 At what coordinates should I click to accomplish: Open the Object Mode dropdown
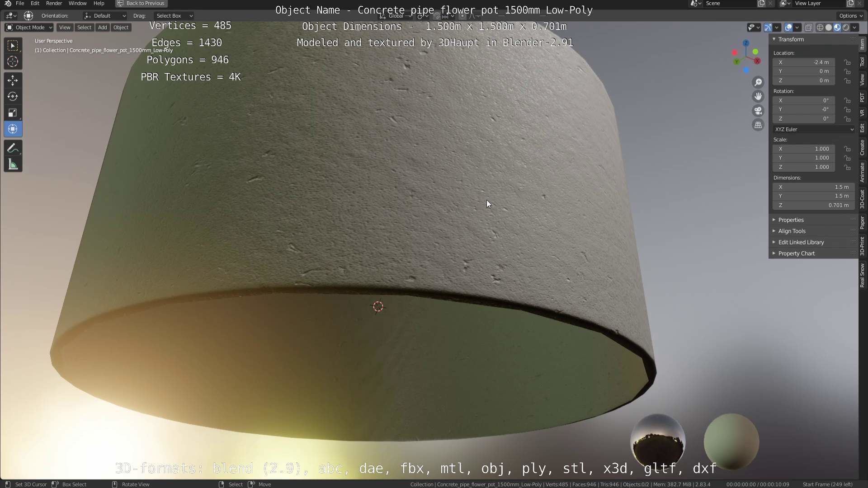(x=29, y=28)
